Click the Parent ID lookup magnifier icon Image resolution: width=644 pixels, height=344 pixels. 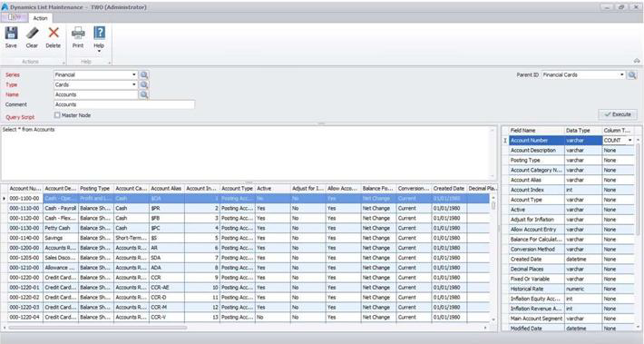[632, 74]
